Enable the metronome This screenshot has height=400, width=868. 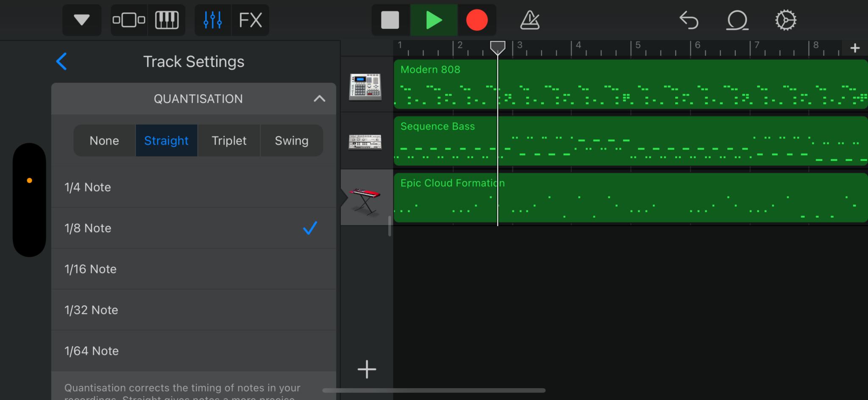529,20
